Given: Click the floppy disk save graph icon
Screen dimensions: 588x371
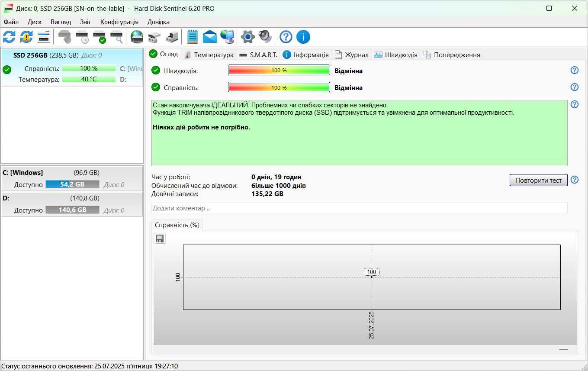Looking at the screenshot, I should tap(160, 239).
